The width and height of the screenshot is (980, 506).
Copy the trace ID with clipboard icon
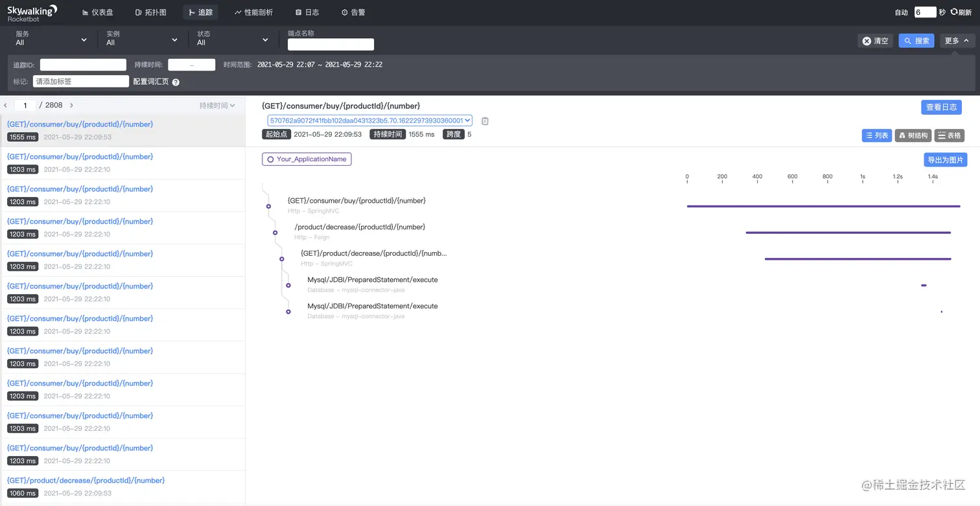(x=485, y=121)
